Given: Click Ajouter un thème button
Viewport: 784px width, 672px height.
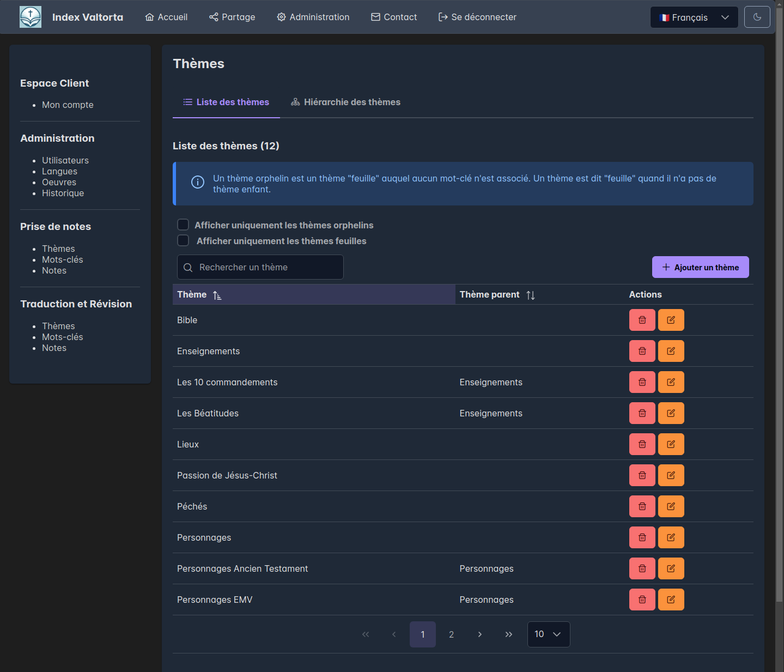Looking at the screenshot, I should click(x=700, y=267).
